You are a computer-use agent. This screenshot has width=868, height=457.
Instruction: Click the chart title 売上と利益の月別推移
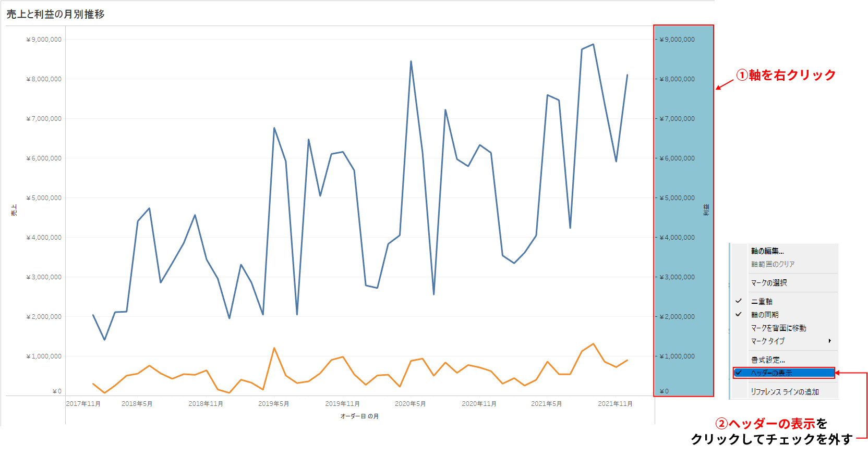pyautogui.click(x=55, y=14)
